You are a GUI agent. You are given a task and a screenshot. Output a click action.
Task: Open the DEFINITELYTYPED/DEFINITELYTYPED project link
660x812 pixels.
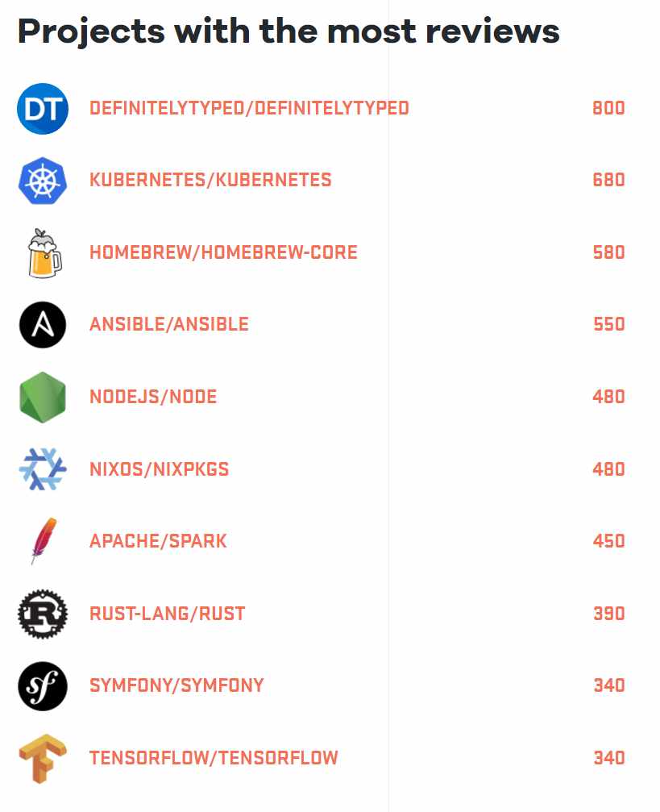pyautogui.click(x=249, y=108)
